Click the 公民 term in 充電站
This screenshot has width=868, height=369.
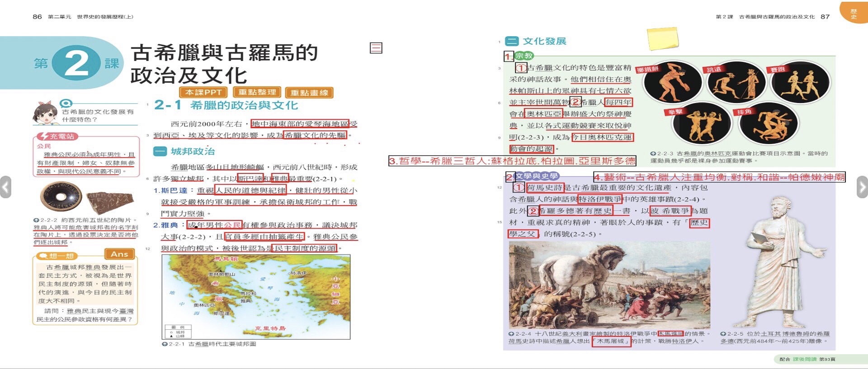[x=44, y=146]
